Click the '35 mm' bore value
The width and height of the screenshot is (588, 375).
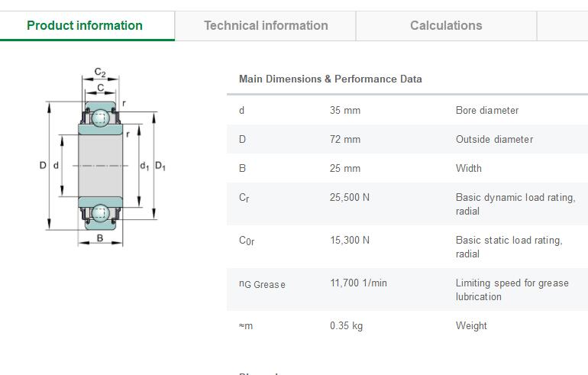tap(345, 110)
